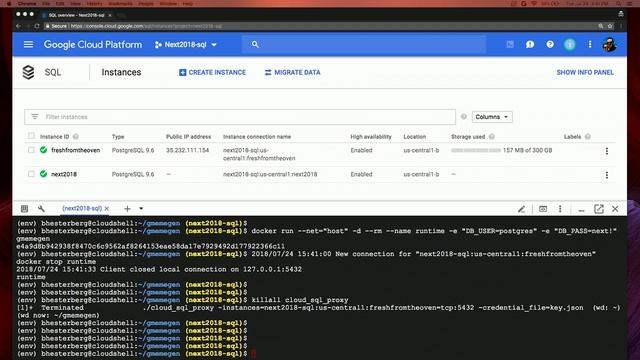Open Cloud Shell code editor icon
The height and width of the screenshot is (360, 640).
tap(24, 209)
